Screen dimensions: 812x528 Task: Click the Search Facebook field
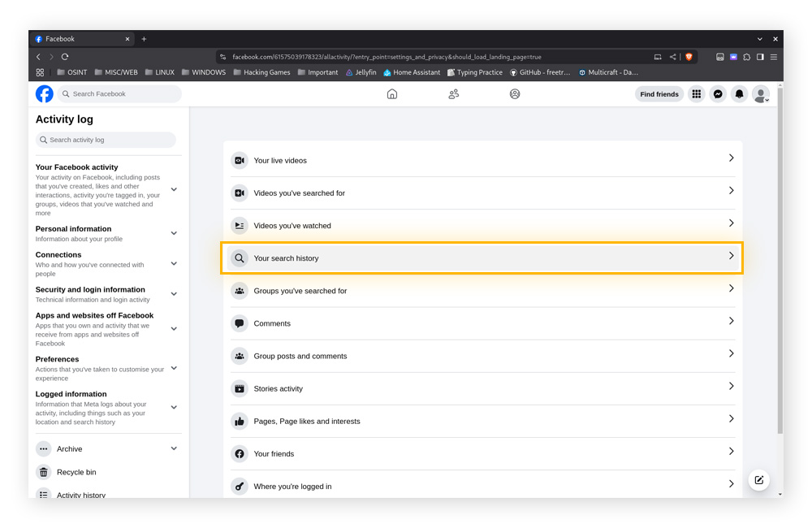pos(119,93)
